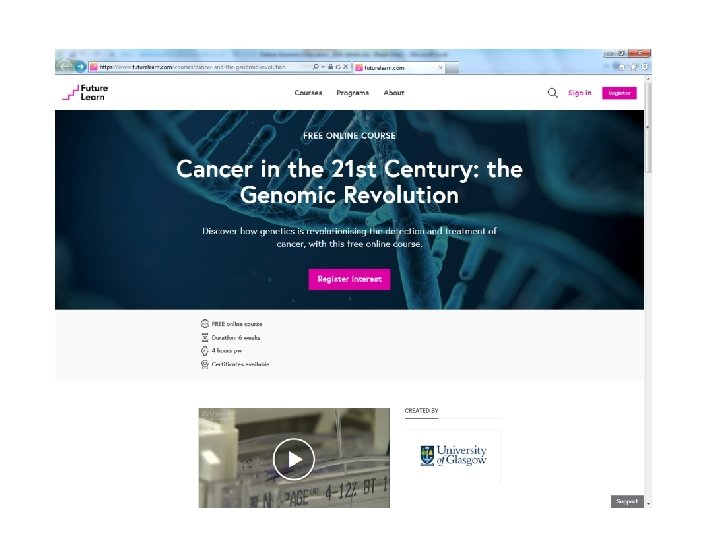Screen dimensions: 720x540
Task: Click the scrollbar up arrow
Action: click(648, 79)
